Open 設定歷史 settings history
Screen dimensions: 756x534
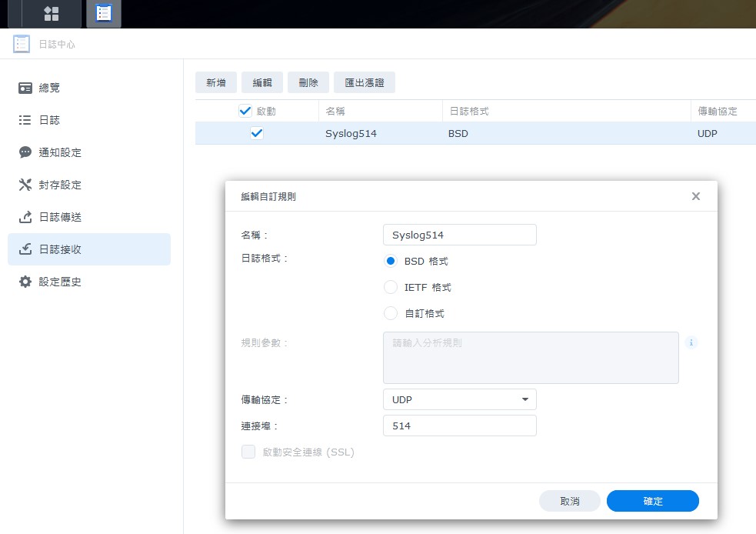coord(60,282)
